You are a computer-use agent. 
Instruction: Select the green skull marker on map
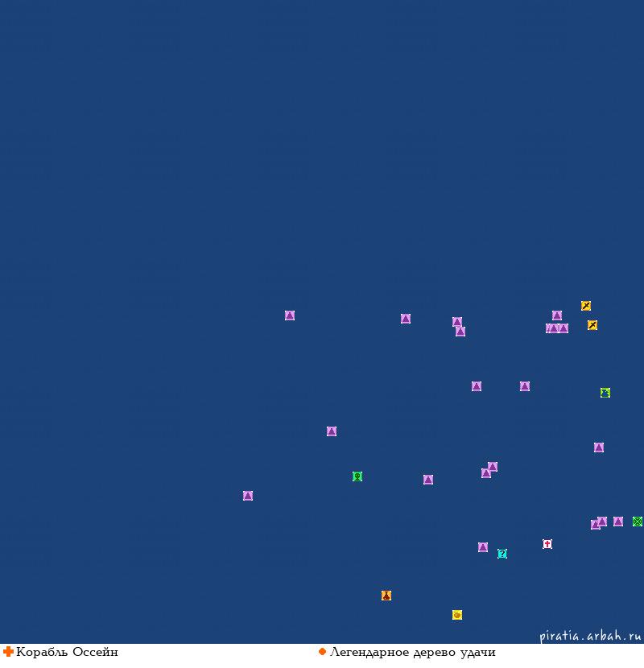[x=357, y=476]
